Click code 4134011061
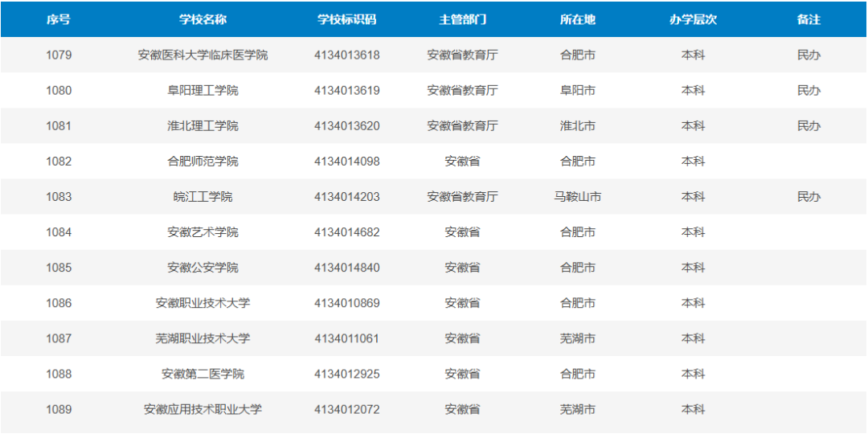This screenshot has width=868, height=434. tap(346, 338)
